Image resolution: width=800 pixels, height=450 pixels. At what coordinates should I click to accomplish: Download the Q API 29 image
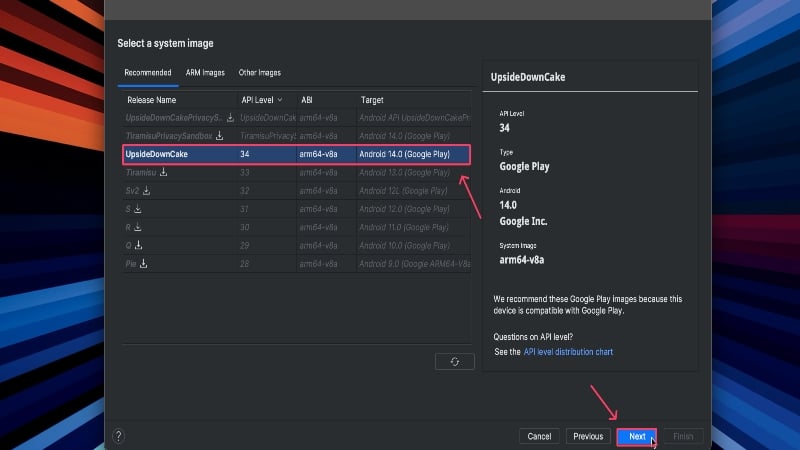138,245
